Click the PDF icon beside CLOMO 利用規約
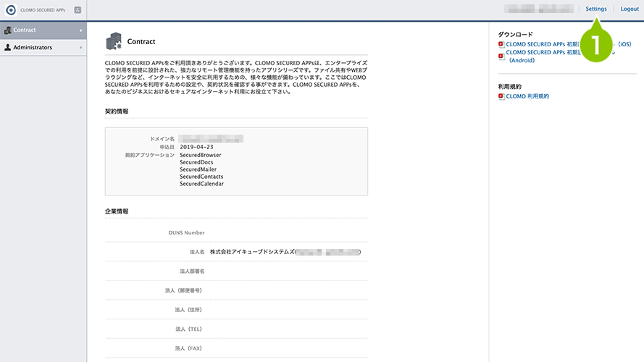The width and height of the screenshot is (644, 362). pyautogui.click(x=501, y=96)
